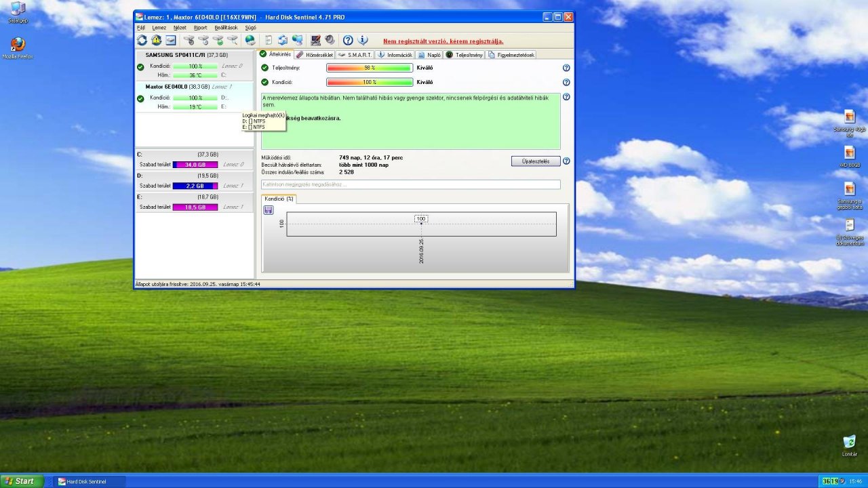Click the Újratesztelés button
Viewport: 868px width, 488px height.
536,161
